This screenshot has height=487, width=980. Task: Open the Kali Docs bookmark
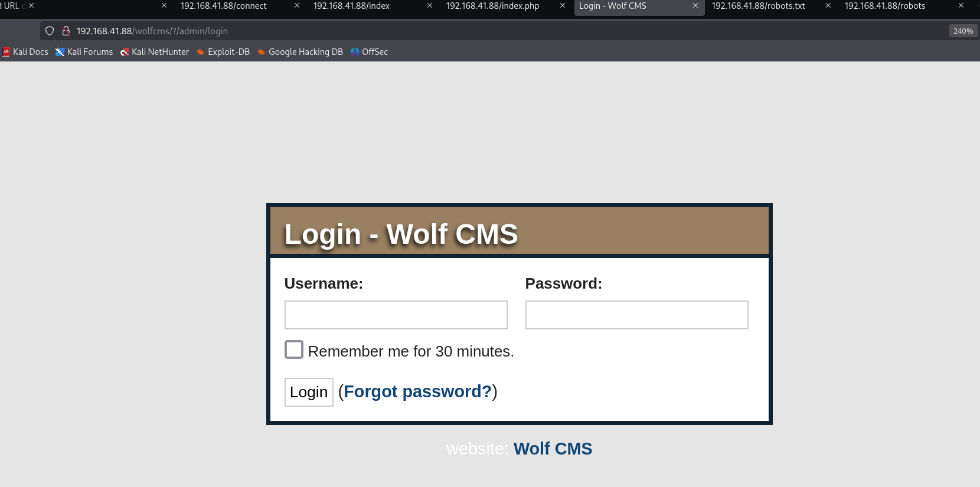click(25, 52)
